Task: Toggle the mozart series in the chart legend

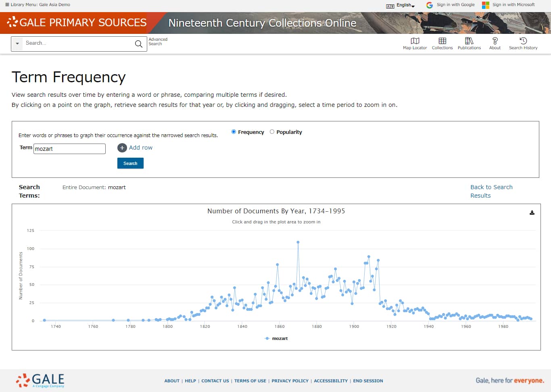Action: click(x=276, y=338)
